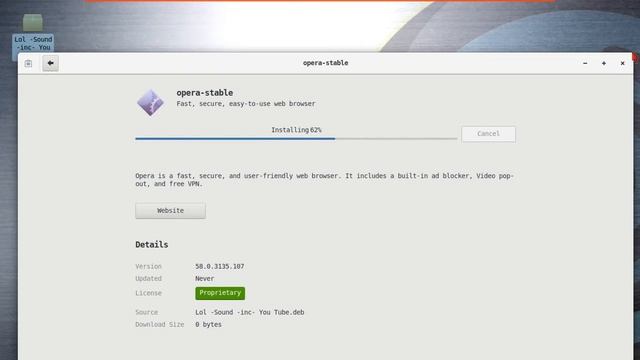The image size is (640, 360).
Task: Click the window title 'opera-stable'
Action: [x=325, y=63]
